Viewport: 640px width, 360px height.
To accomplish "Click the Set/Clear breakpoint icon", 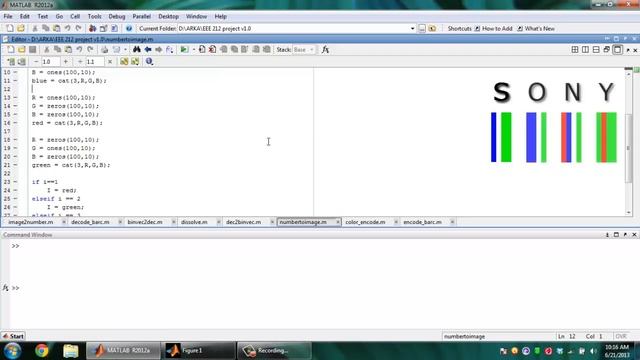I will coord(202,49).
